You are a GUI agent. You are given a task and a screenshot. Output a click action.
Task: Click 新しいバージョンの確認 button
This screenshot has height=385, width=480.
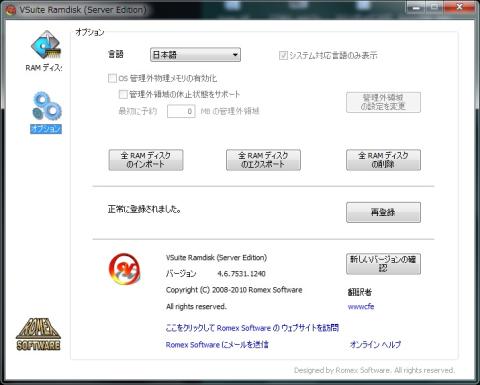(x=383, y=264)
